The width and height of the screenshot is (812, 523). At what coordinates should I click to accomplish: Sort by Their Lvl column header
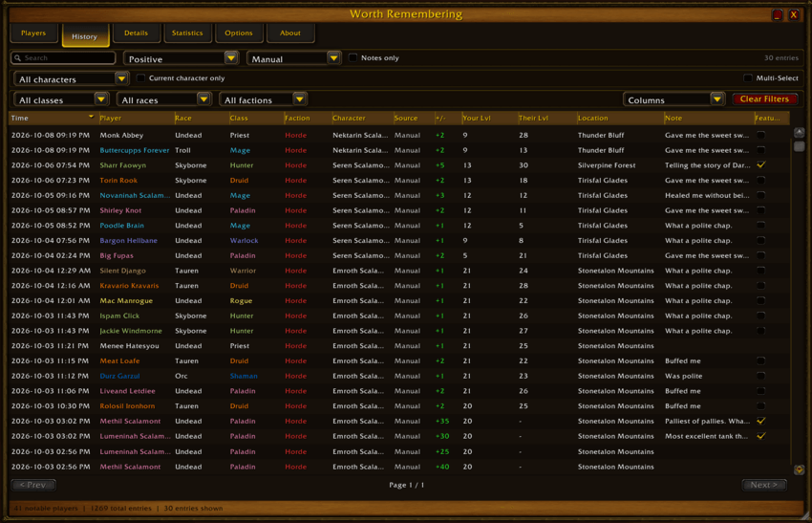pyautogui.click(x=546, y=119)
